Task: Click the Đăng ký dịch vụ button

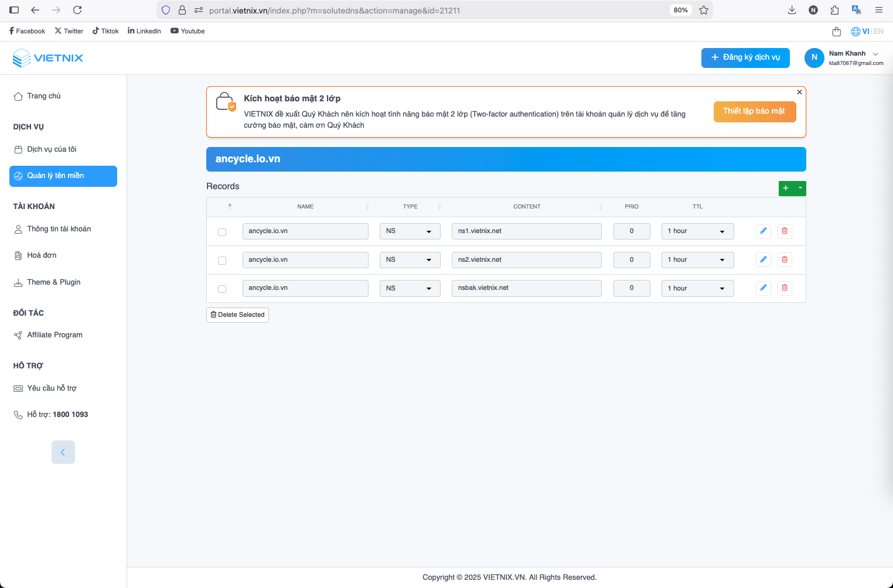Action: [745, 58]
